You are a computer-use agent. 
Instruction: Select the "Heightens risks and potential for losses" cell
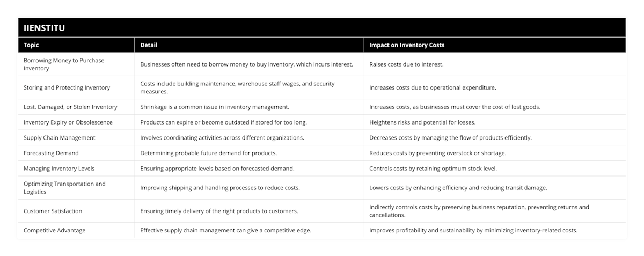point(422,122)
